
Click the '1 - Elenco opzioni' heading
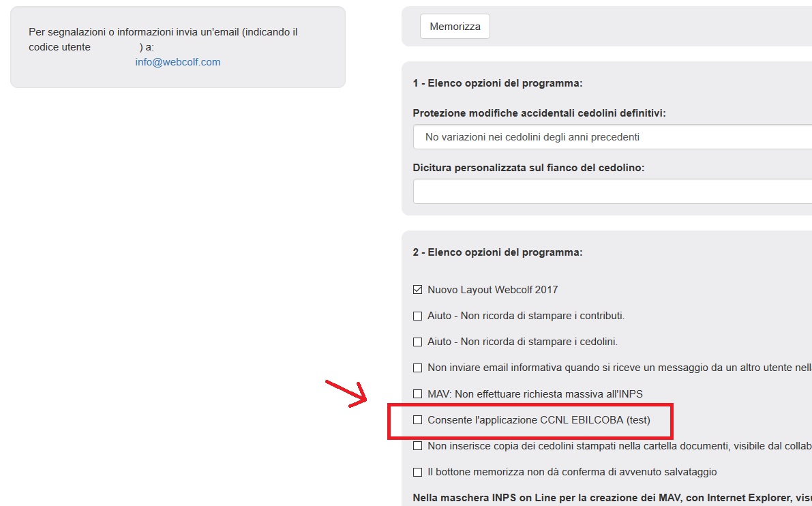(x=498, y=83)
